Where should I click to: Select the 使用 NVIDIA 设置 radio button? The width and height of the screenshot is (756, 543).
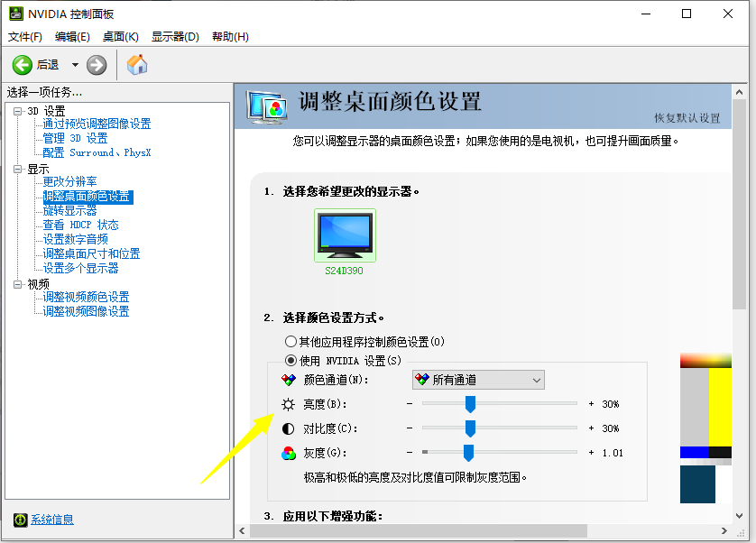[x=292, y=360]
